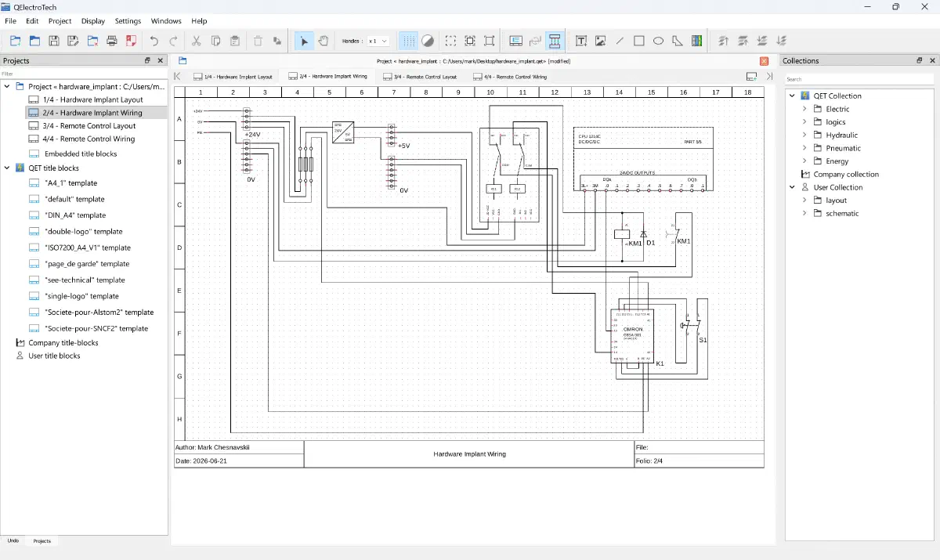Click the Collections search field
Image resolution: width=940 pixels, height=560 pixels.
859,79
